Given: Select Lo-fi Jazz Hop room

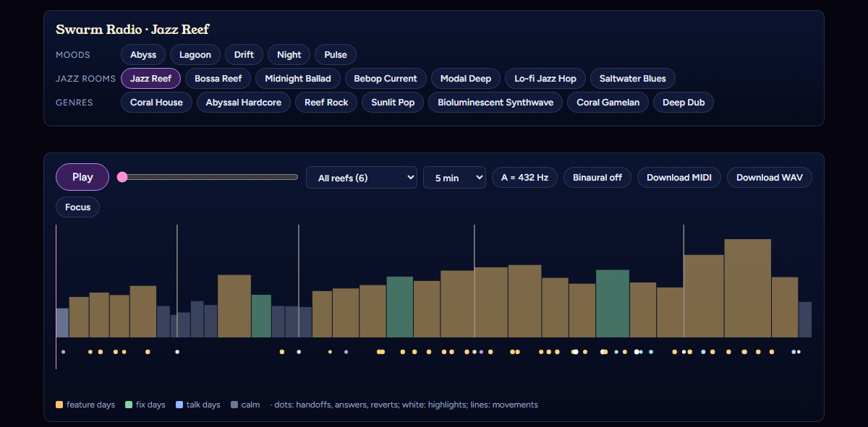Looking at the screenshot, I should (545, 79).
